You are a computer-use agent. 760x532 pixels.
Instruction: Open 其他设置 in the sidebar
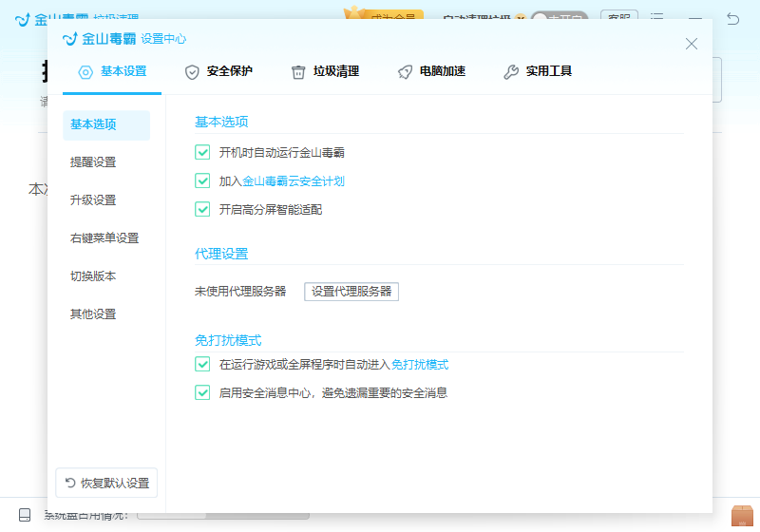[93, 314]
